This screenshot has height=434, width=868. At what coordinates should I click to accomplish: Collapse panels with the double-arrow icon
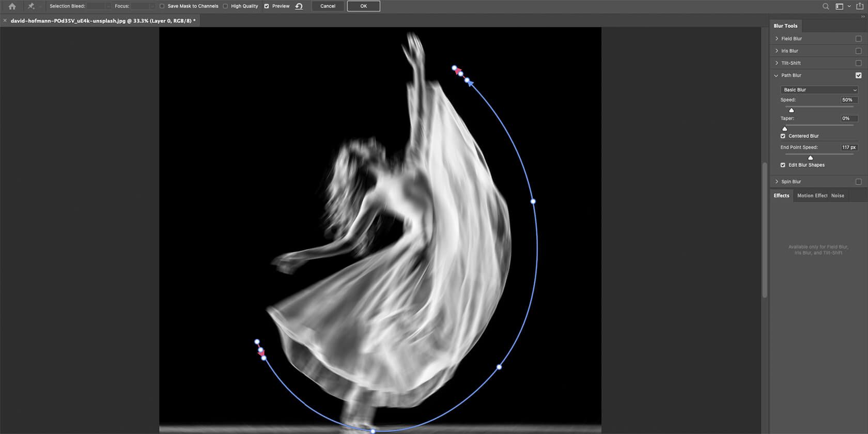(x=862, y=17)
